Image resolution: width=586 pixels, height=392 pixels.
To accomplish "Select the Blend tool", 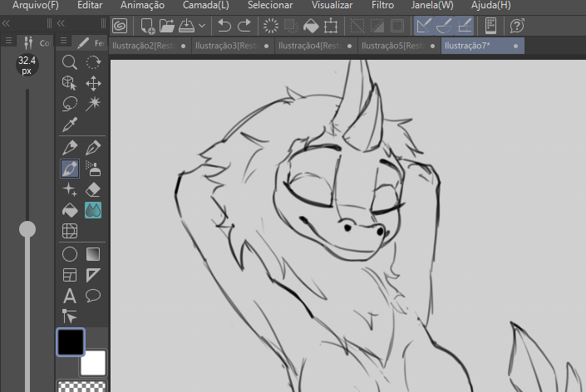I will (x=93, y=211).
